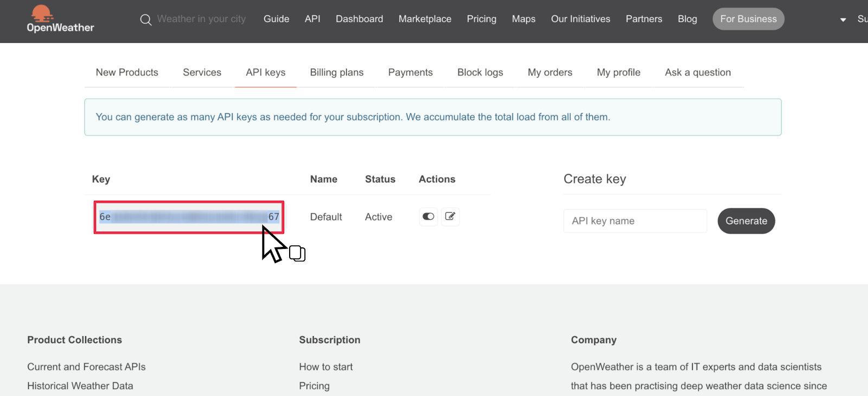Click the Name column header

point(324,179)
